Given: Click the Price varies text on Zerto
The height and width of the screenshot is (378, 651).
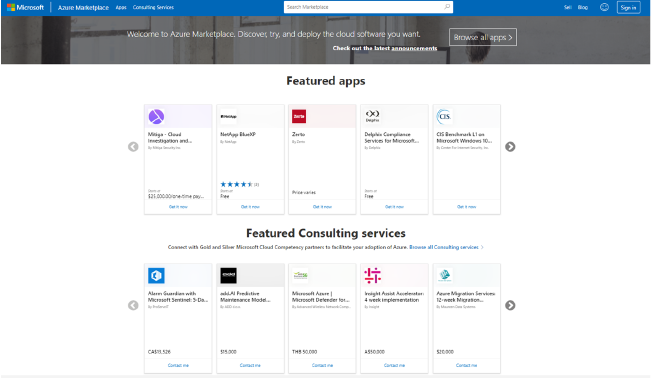Looking at the screenshot, I should [x=304, y=193].
